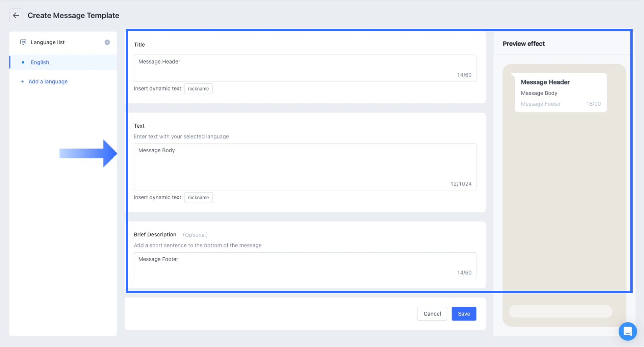
Task: Click the blue bullet dot beside English
Action: 23,62
